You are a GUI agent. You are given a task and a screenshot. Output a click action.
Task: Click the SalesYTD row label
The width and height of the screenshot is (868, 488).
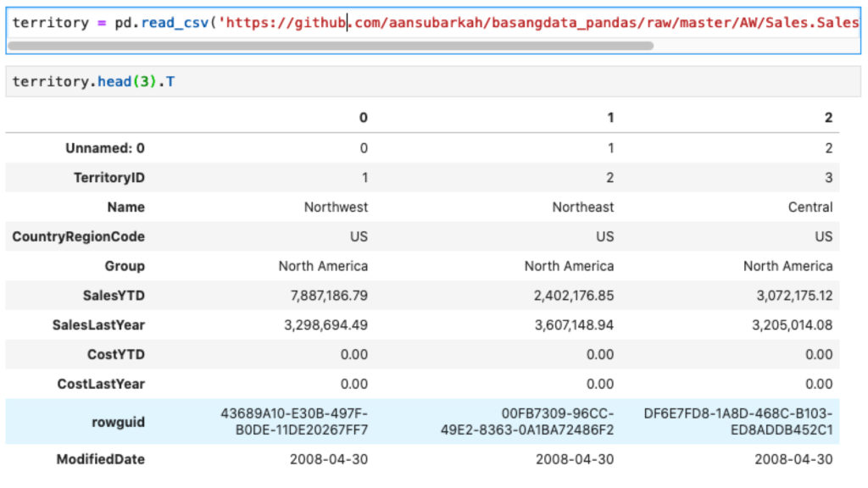114,296
